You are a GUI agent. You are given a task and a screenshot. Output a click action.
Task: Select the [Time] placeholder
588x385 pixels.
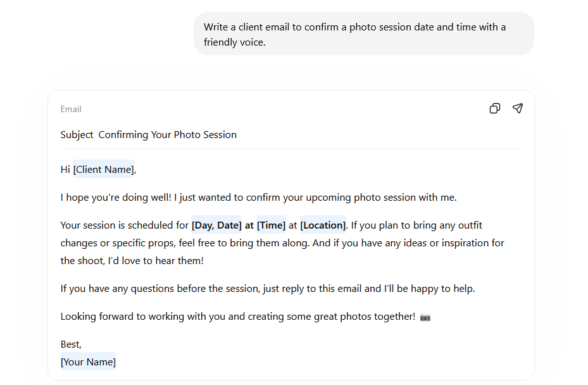pyautogui.click(x=271, y=225)
